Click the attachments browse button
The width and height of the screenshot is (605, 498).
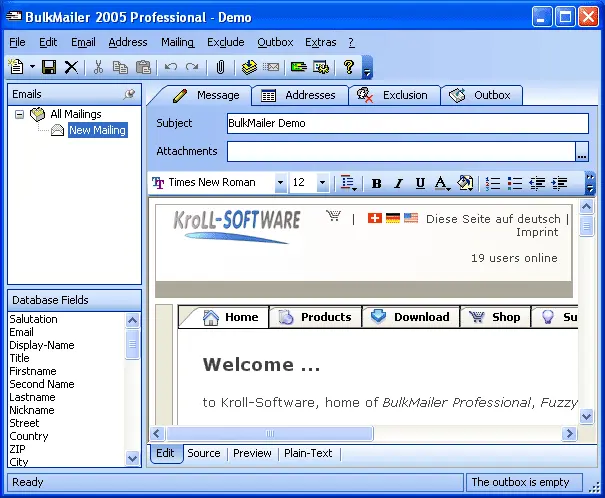coord(582,152)
